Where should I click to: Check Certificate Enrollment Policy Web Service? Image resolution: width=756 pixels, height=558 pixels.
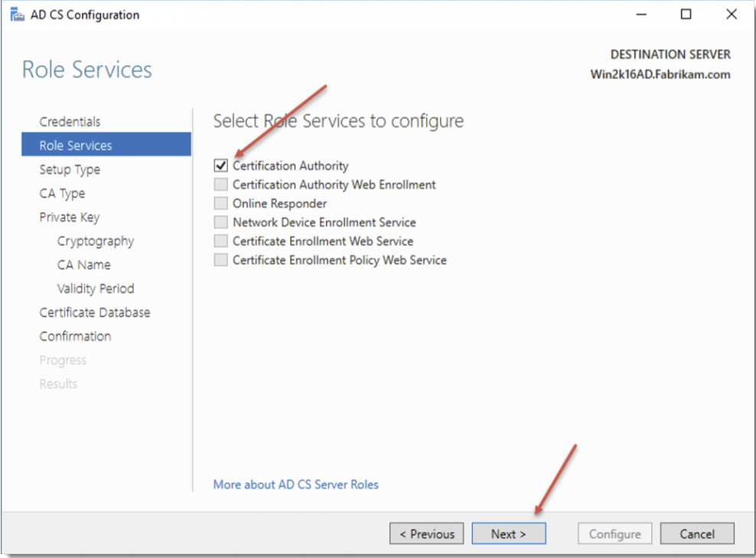[x=221, y=260]
